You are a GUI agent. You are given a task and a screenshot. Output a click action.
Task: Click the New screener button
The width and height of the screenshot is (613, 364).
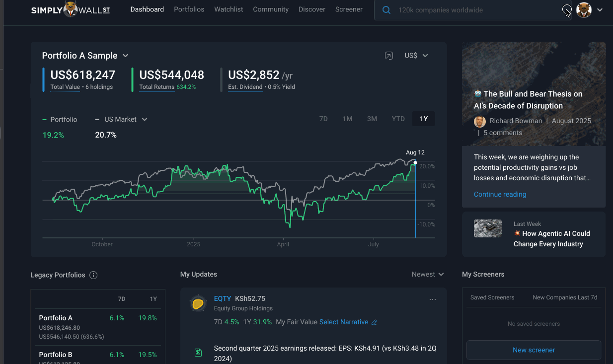tap(534, 350)
